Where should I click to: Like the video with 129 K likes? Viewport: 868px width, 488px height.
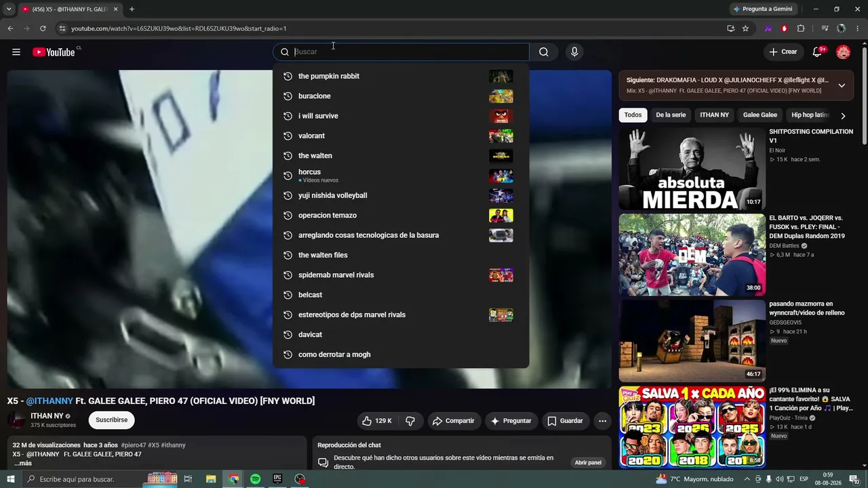(377, 421)
